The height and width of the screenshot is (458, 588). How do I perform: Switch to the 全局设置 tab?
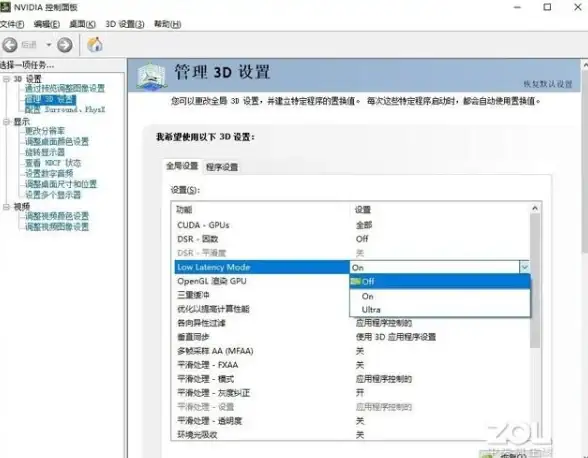pos(182,166)
